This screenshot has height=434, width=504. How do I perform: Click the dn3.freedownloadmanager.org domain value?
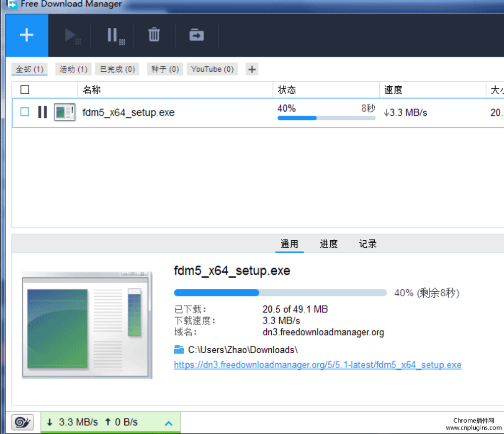[x=323, y=332]
